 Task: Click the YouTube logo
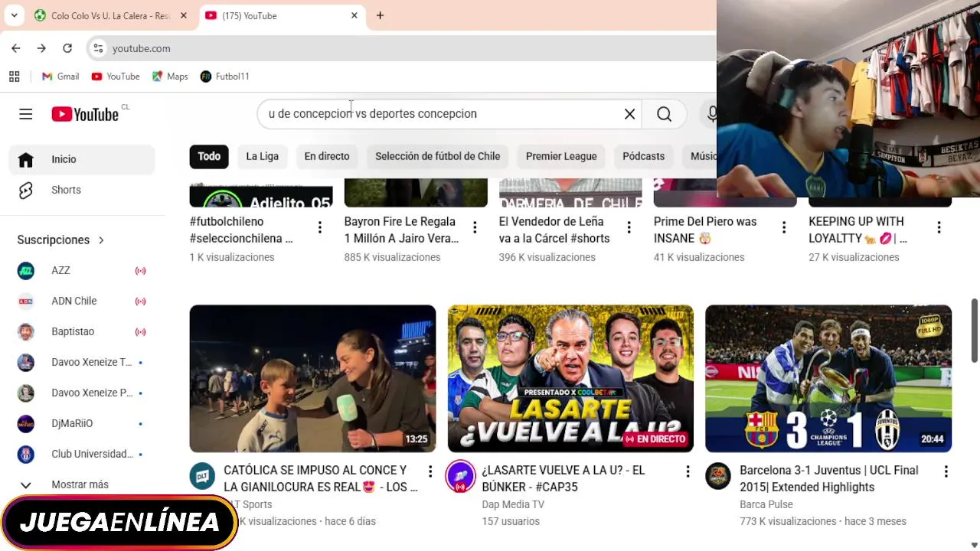[85, 114]
